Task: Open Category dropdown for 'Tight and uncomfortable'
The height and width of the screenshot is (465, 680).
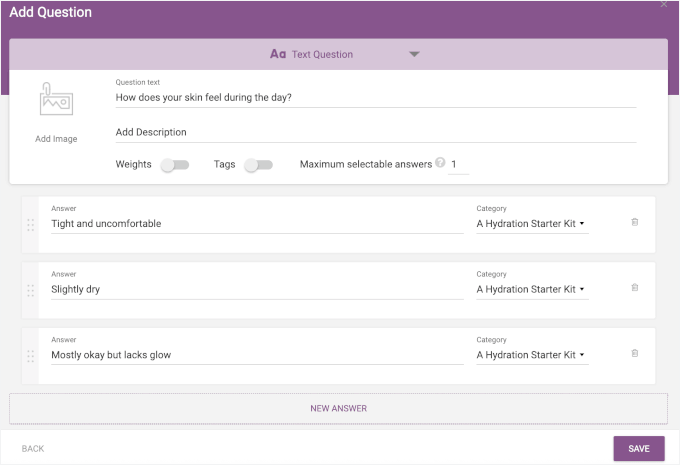Action: point(531,224)
